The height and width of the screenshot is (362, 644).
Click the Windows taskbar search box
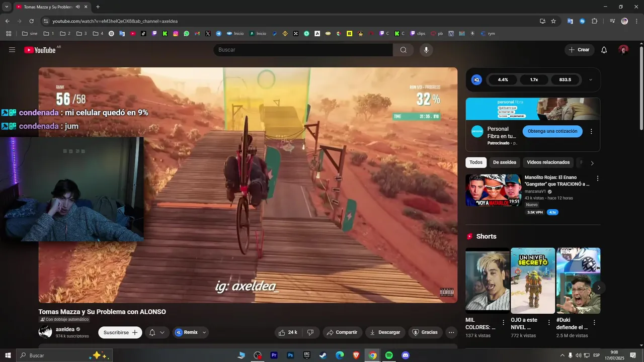64,355
